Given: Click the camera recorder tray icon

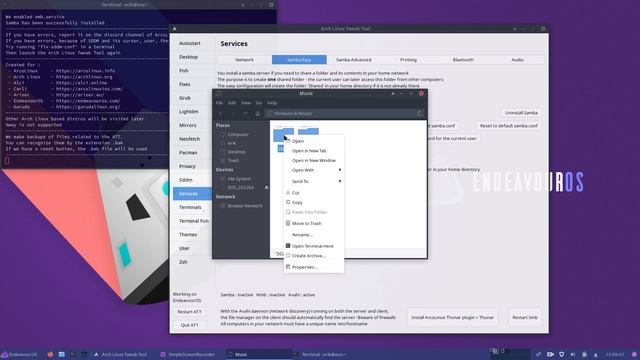Looking at the screenshot, I should [550, 354].
